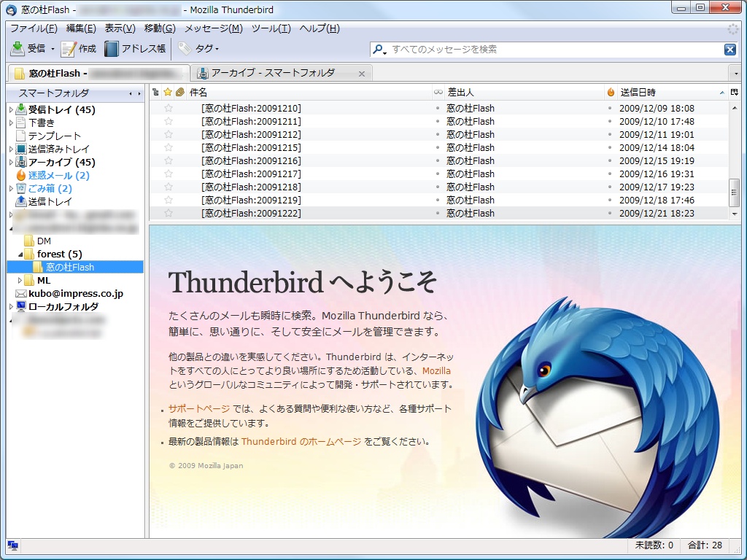Select the 迷惑メール folder in the sidebar

(50, 175)
